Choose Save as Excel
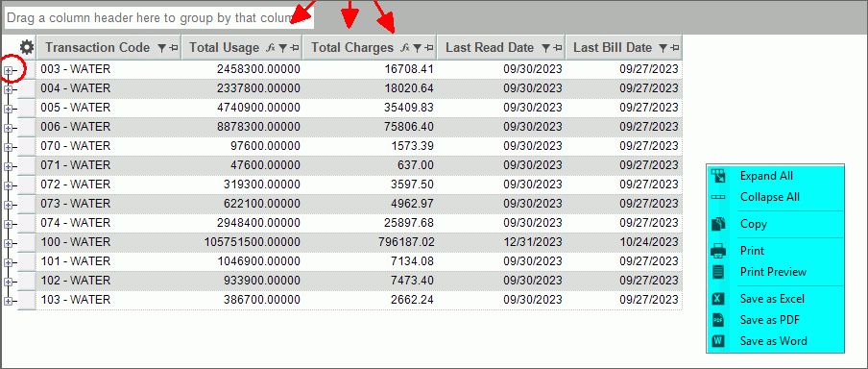Screen dimensions: 868x369 pos(775,299)
